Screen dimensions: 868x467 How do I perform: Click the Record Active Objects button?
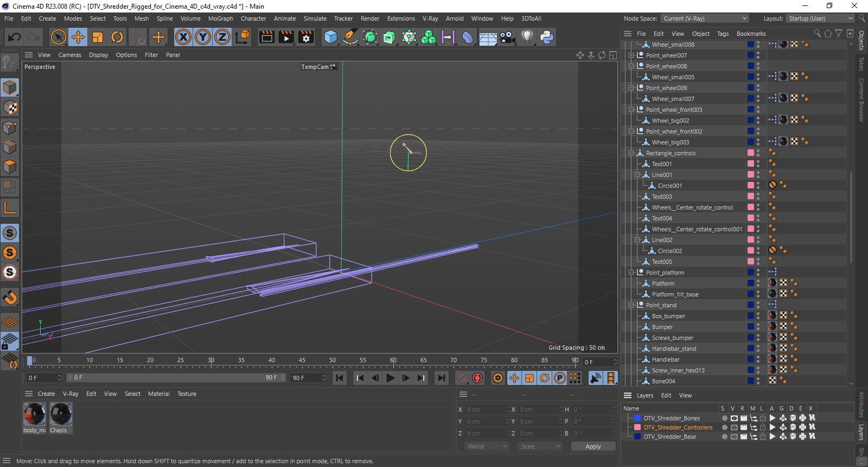click(462, 378)
